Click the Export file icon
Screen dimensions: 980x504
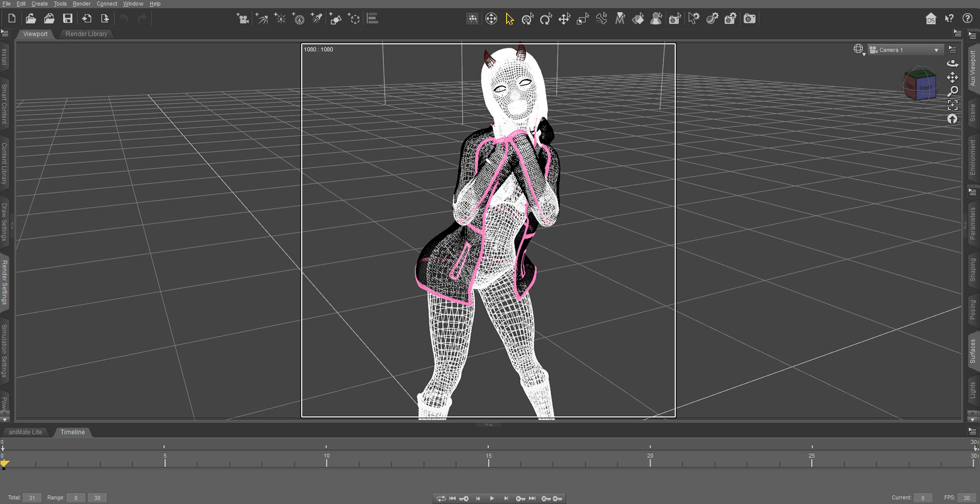[105, 19]
